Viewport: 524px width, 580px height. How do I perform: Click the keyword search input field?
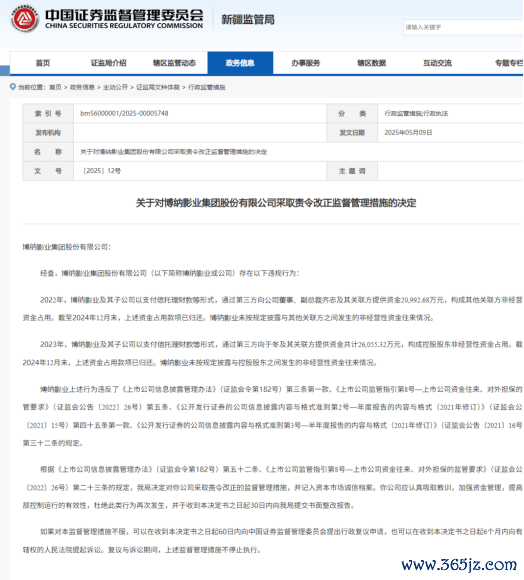pos(463,27)
